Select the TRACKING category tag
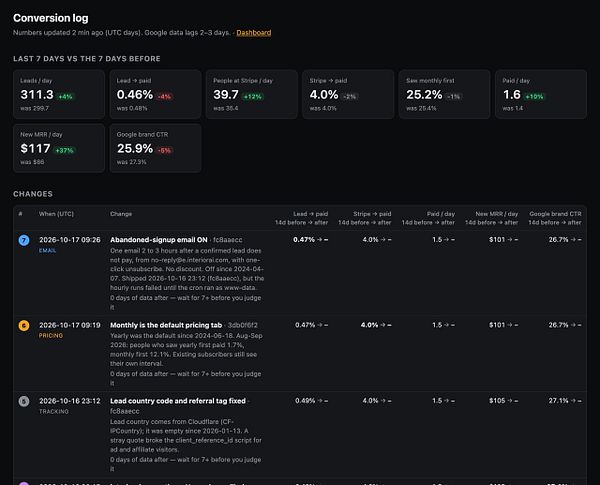600x485 pixels. pos(54,412)
